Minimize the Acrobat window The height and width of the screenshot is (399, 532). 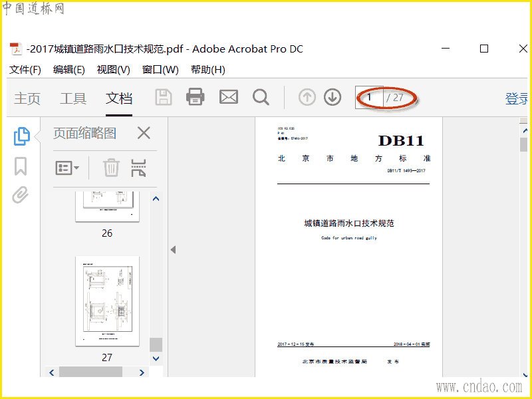[x=446, y=49]
